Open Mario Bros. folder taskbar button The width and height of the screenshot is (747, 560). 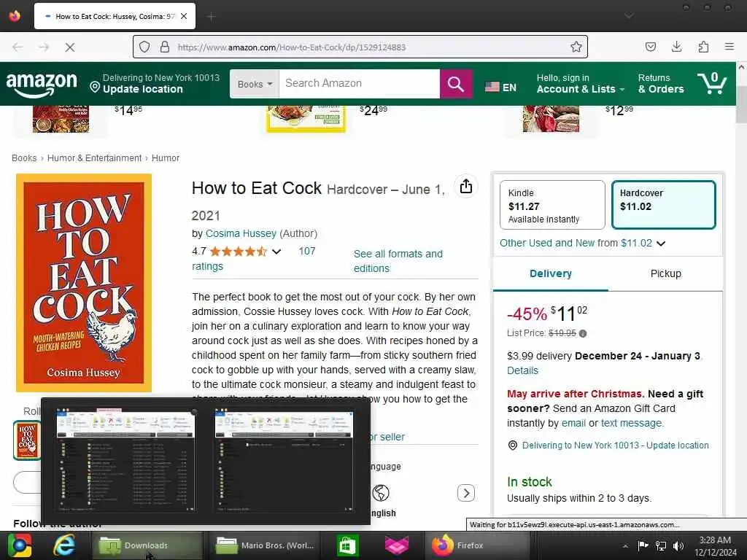tap(264, 545)
